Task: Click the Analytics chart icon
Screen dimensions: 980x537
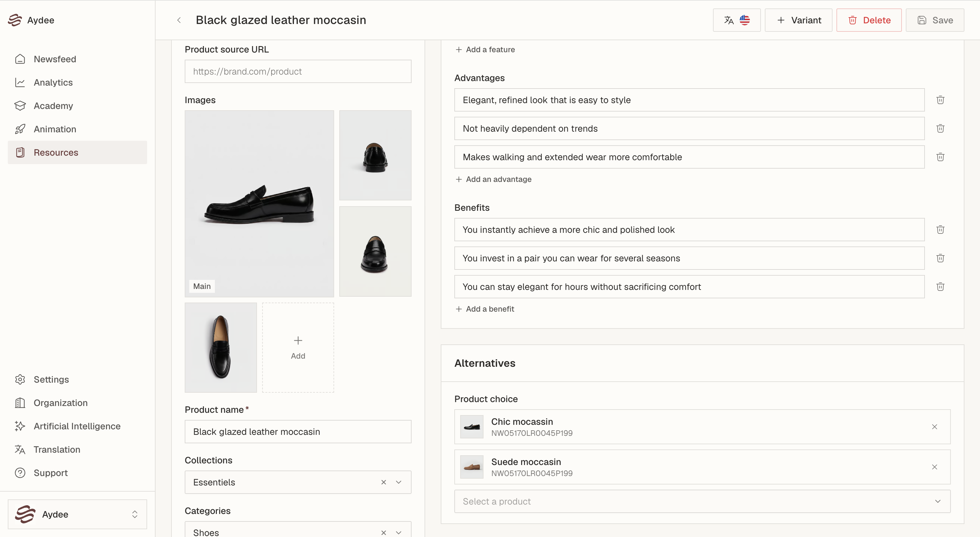Action: click(20, 82)
